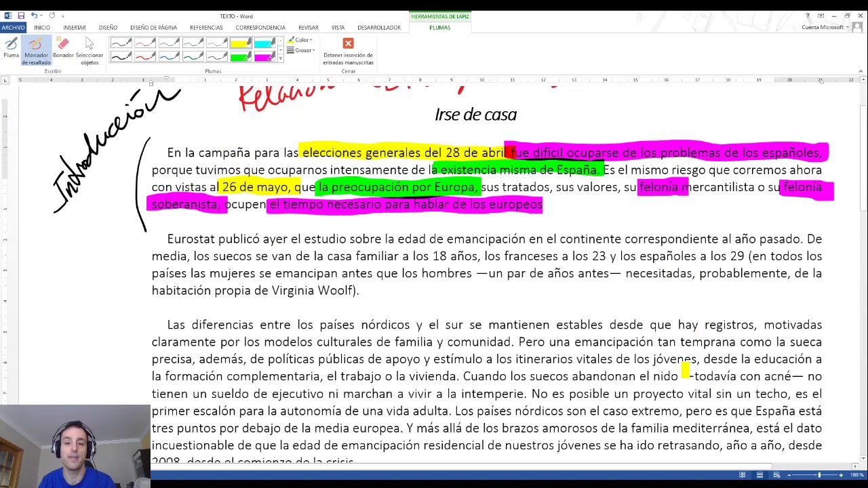Pick the thick black pen, bottom row

(x=121, y=57)
